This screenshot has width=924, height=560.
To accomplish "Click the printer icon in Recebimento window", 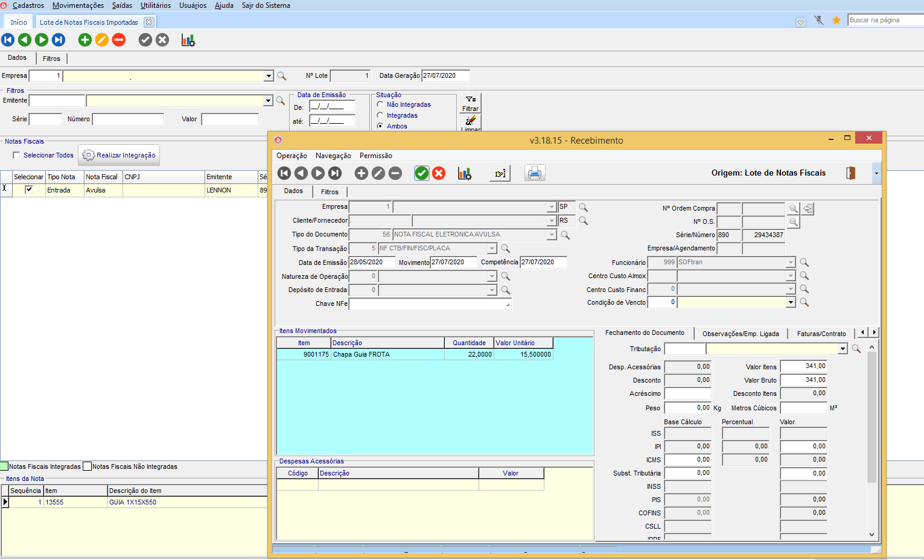I will click(x=535, y=173).
